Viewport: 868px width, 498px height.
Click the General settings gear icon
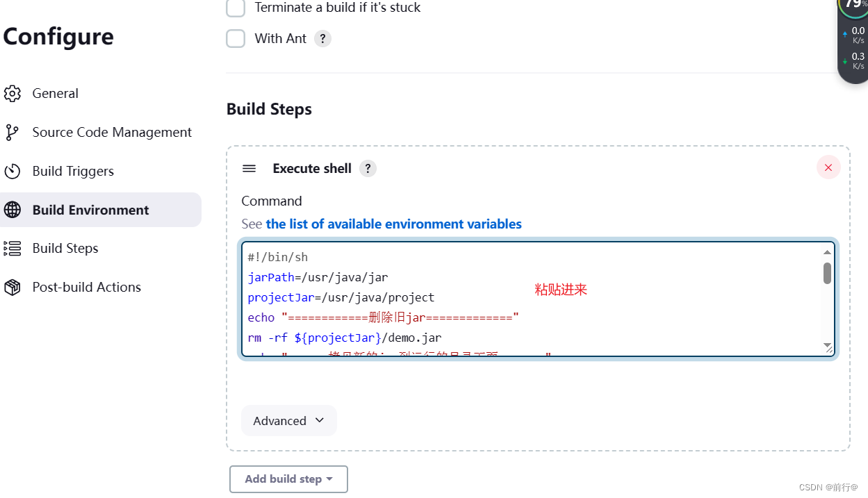[13, 93]
